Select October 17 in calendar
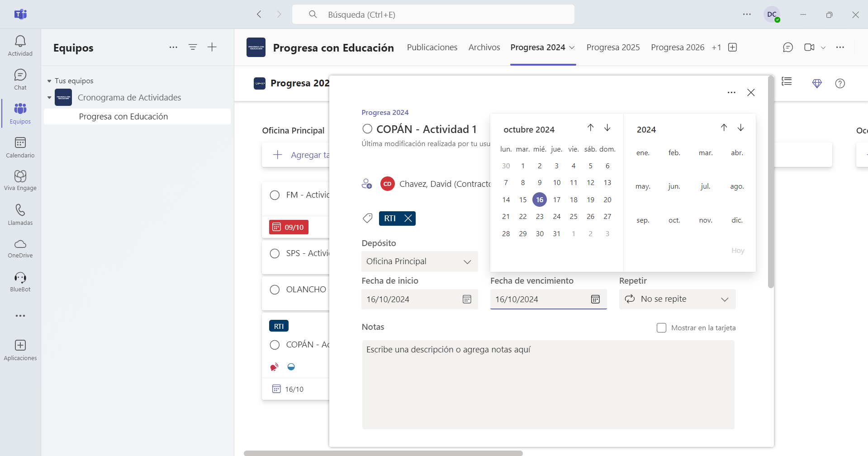Image resolution: width=868 pixels, height=456 pixels. click(556, 199)
